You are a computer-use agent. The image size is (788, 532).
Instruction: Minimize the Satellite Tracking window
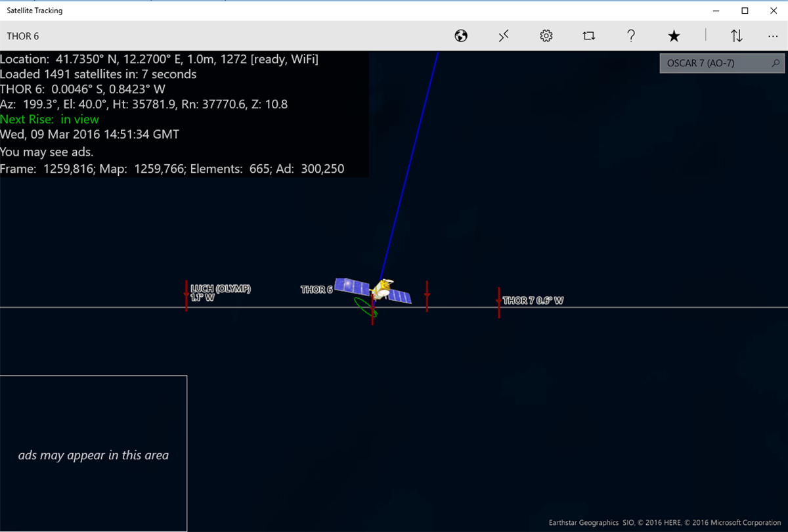pyautogui.click(x=714, y=11)
